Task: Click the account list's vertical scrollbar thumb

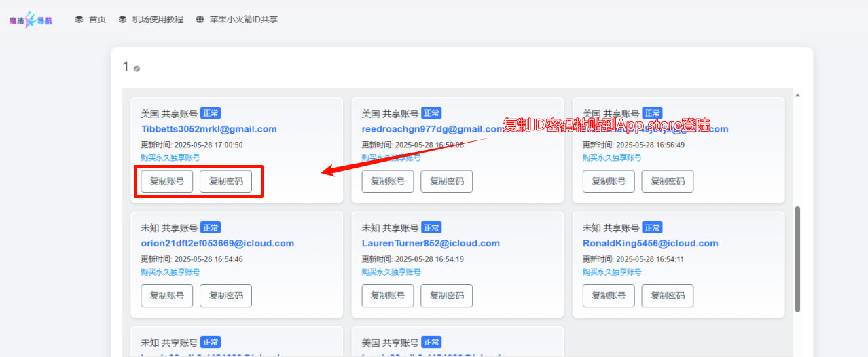Action: (797, 258)
